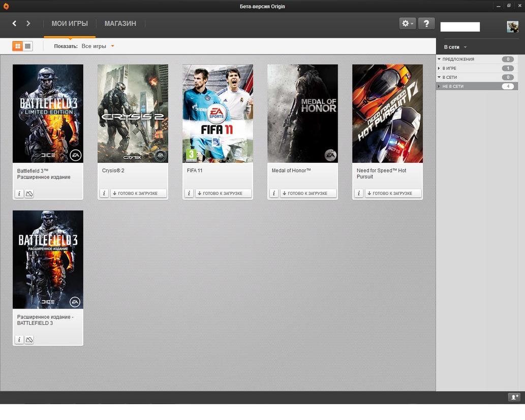Go forward with the right arrow

pos(28,23)
